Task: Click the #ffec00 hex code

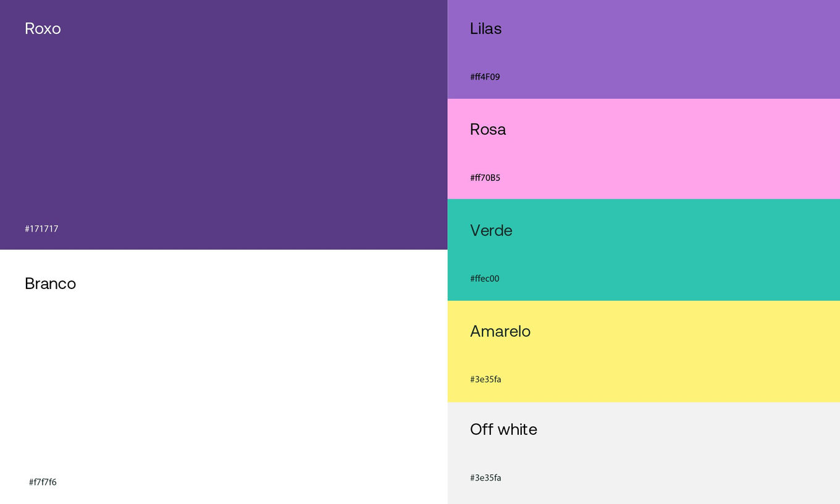Action: tap(484, 279)
